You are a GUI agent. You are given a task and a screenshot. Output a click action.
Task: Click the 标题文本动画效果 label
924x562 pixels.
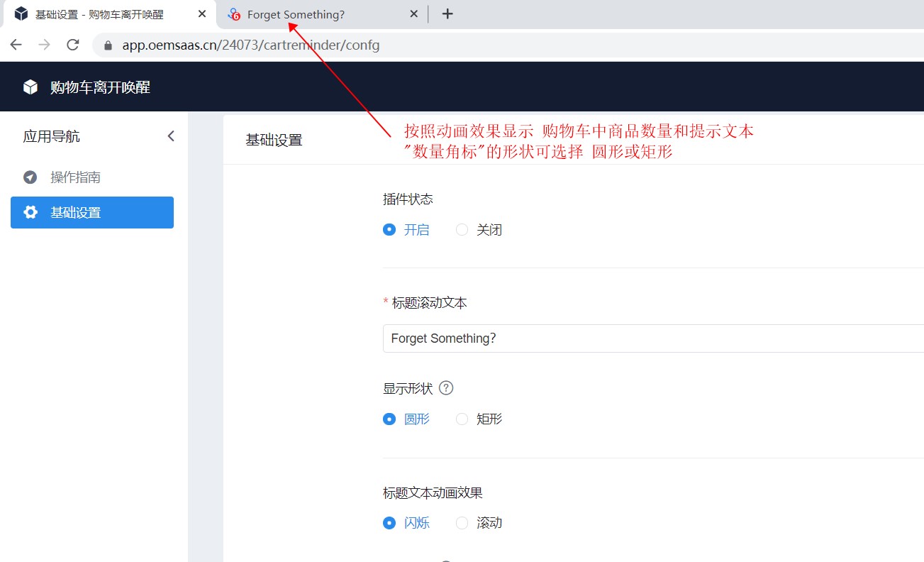433,492
